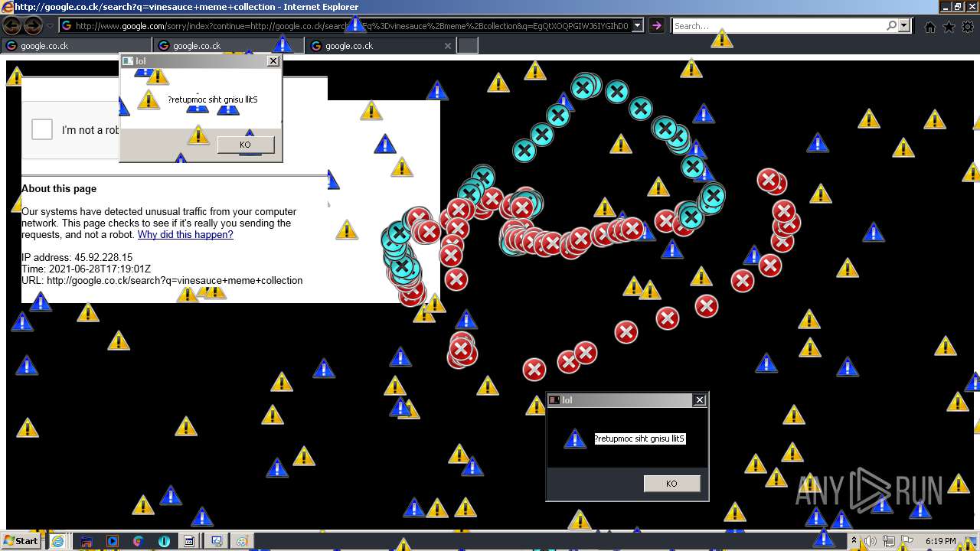Open the Tools gear menu
The height and width of the screenshot is (551, 980).
[968, 27]
